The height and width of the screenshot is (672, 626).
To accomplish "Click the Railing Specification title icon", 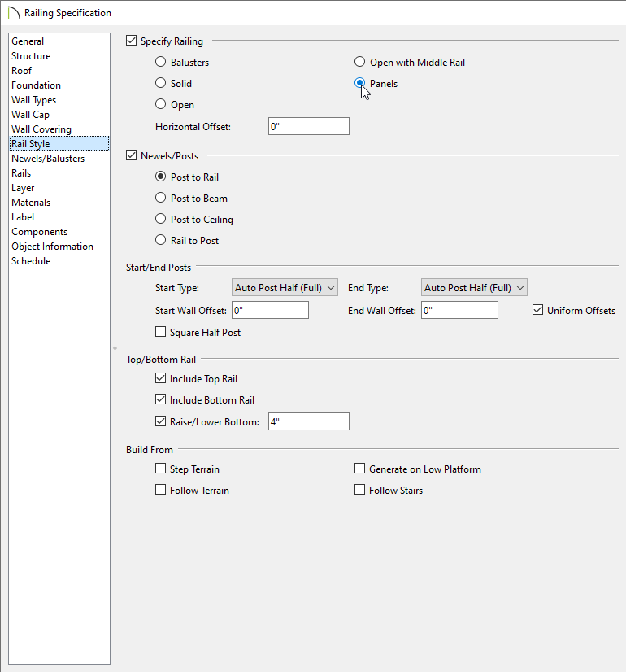I will click(x=14, y=12).
